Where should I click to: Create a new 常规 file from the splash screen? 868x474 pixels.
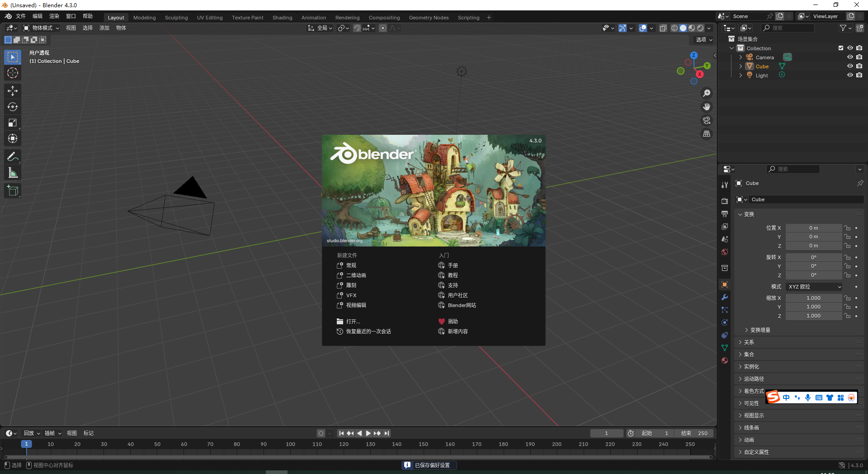(351, 265)
